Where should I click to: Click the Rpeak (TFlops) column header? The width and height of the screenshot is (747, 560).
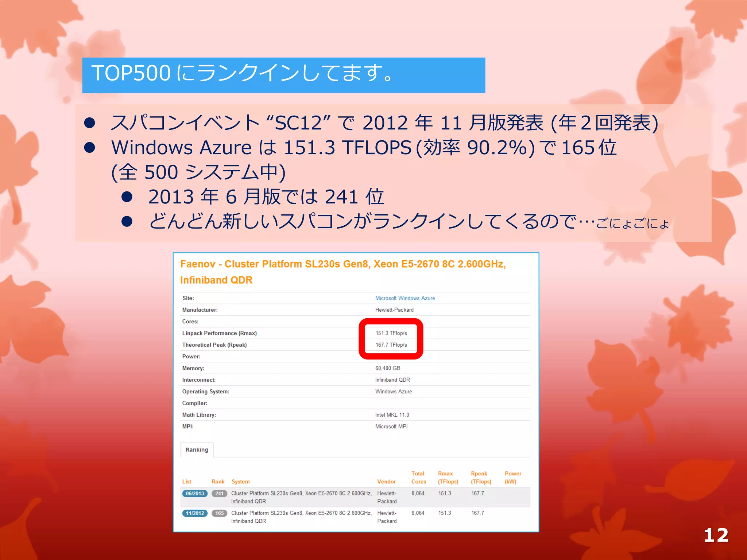pyautogui.click(x=481, y=478)
